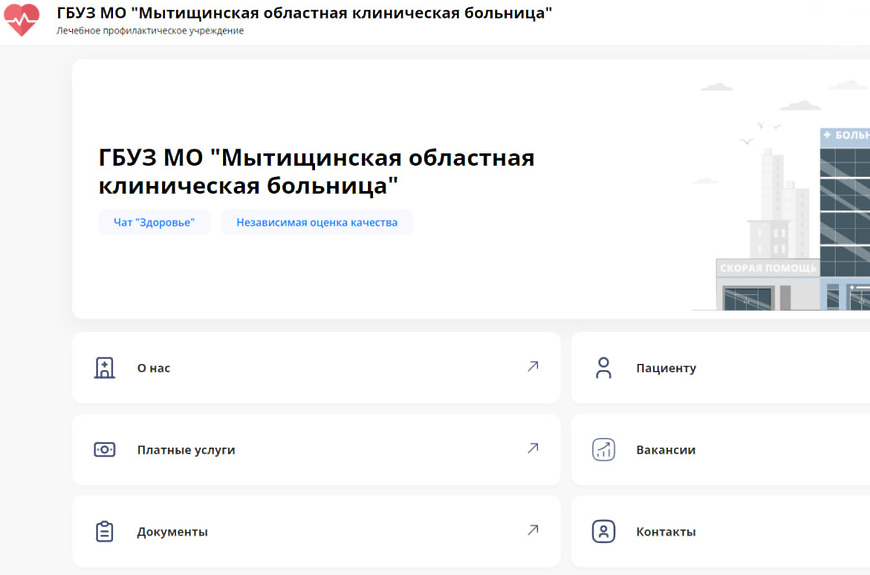Screen dimensions: 870x575
Task: Open the Чат "Здоровье" button
Action: (154, 222)
